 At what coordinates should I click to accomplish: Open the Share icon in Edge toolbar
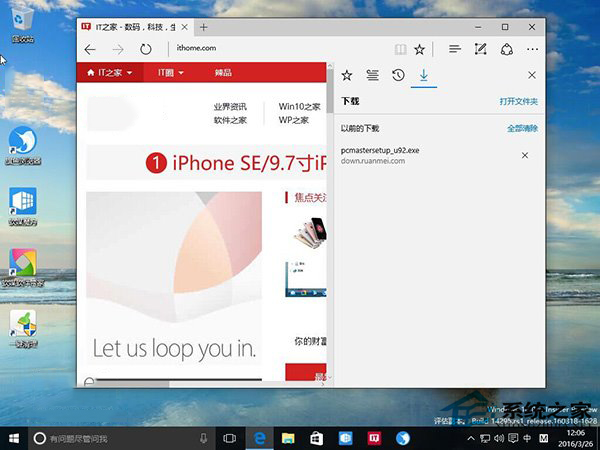tap(507, 49)
